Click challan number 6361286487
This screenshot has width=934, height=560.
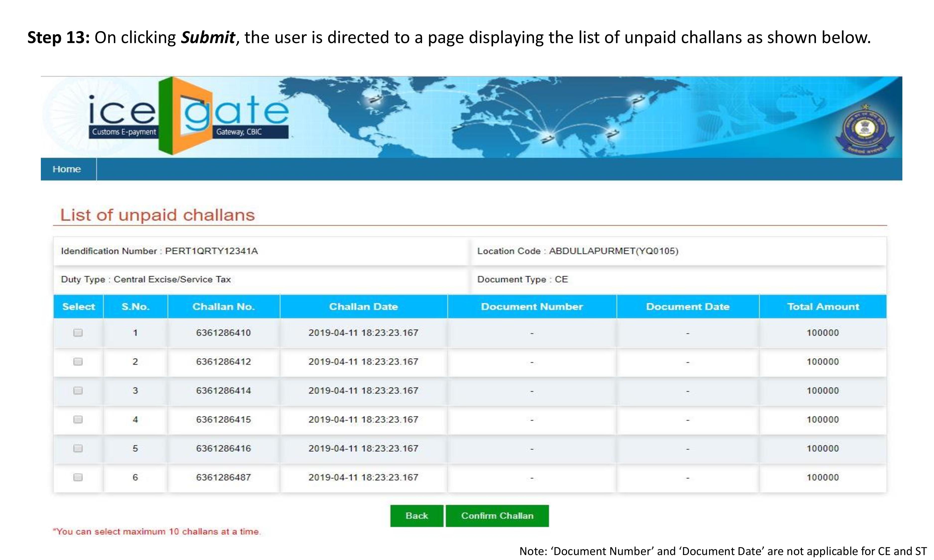223,477
